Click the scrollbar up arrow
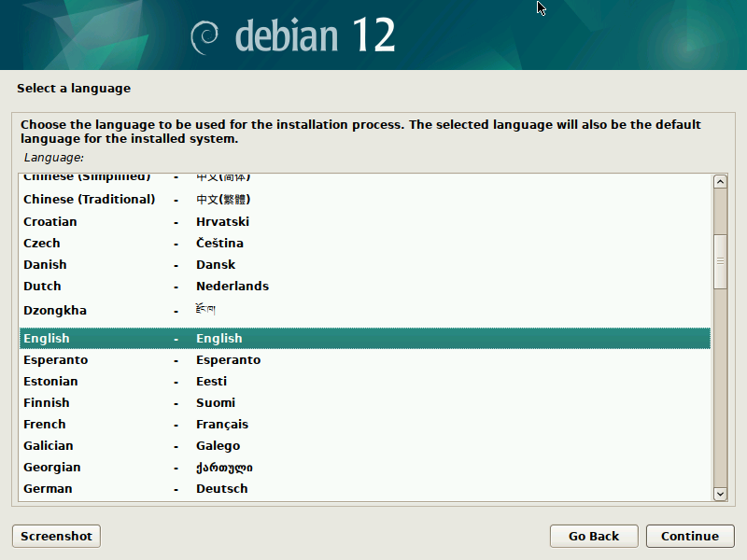The image size is (747, 560). tap(720, 180)
